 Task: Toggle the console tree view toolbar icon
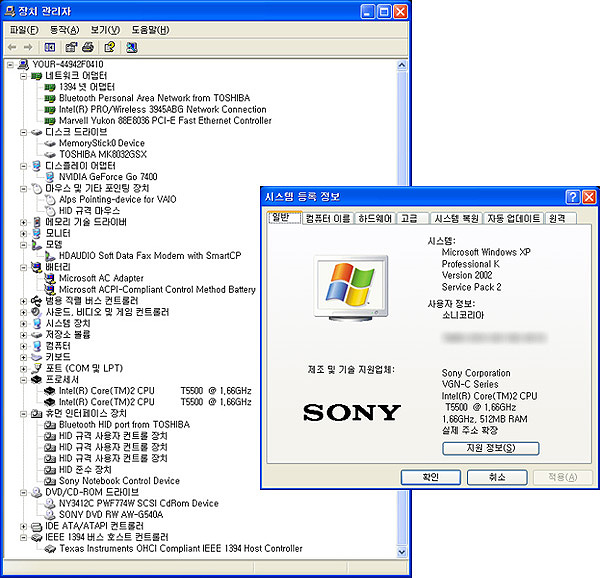[x=50, y=47]
